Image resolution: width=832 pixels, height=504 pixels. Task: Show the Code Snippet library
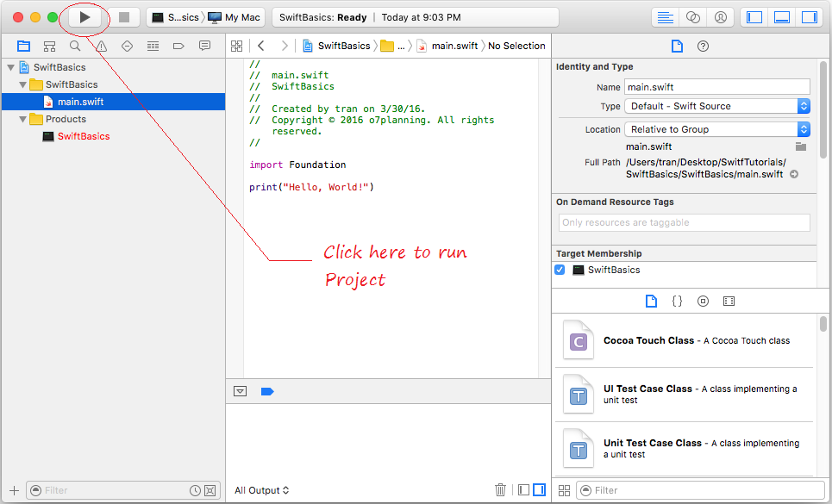677,302
